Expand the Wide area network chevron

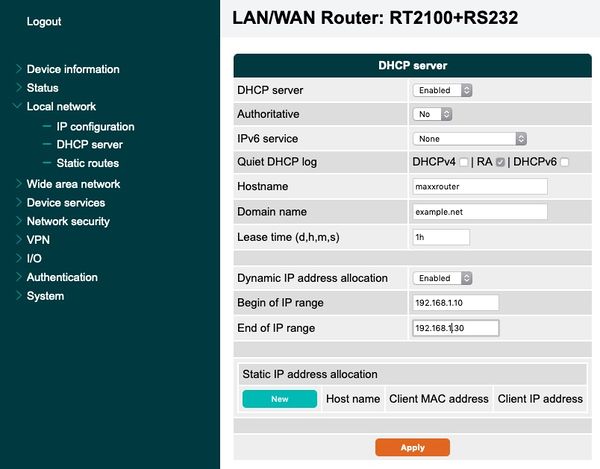pos(18,184)
